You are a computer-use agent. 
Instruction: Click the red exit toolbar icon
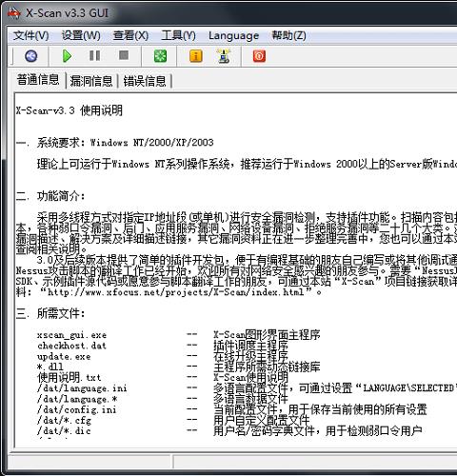pyautogui.click(x=259, y=56)
